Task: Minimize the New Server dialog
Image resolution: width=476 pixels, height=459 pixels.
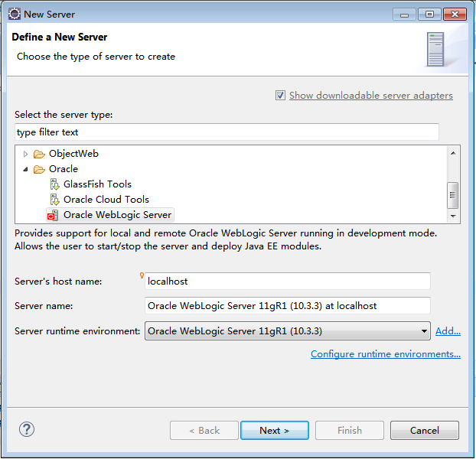Action: tap(404, 15)
